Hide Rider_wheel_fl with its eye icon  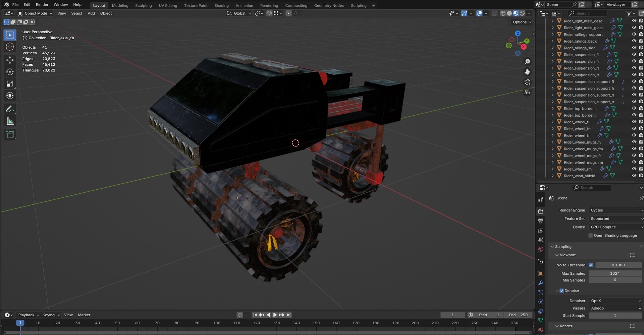634,122
